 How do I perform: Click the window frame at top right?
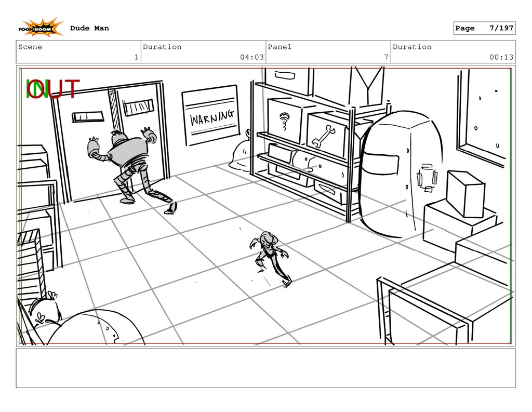click(x=482, y=114)
